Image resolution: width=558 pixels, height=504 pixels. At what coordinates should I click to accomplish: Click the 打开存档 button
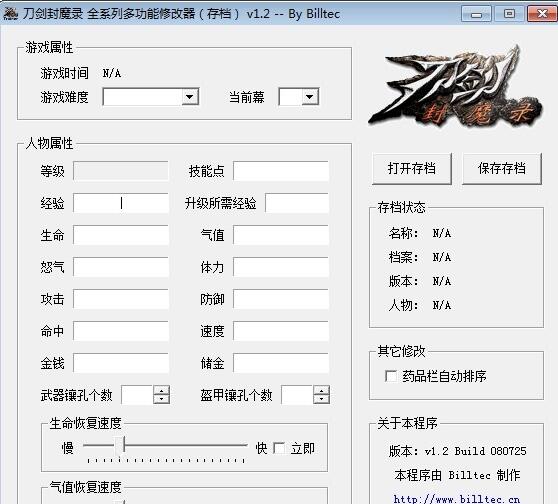click(x=412, y=169)
